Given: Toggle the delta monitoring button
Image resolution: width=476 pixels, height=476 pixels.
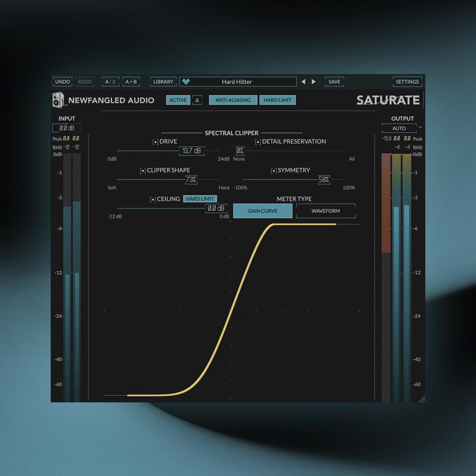Looking at the screenshot, I should [x=197, y=100].
